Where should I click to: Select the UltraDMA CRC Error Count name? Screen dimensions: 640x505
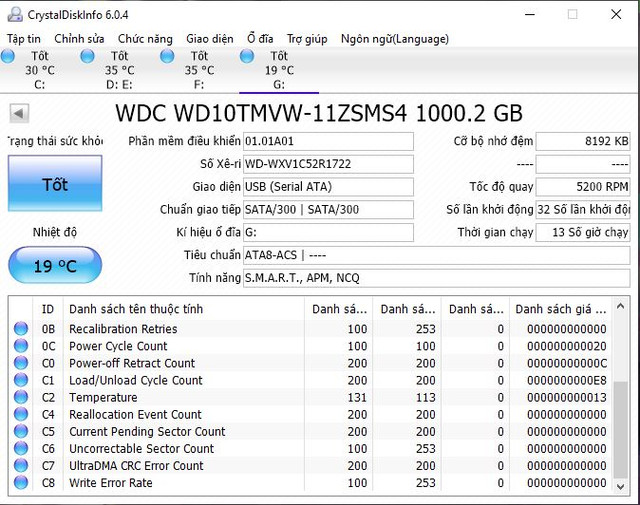point(136,465)
